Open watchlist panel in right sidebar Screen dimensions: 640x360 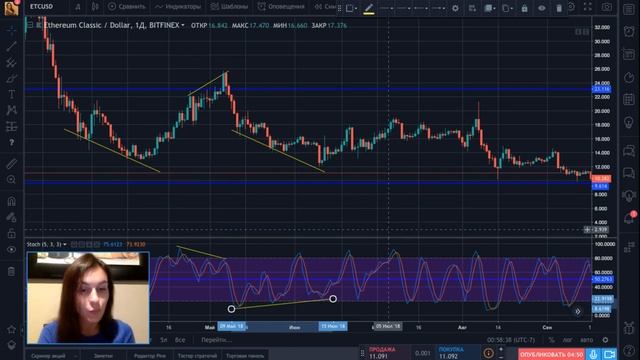point(629,9)
